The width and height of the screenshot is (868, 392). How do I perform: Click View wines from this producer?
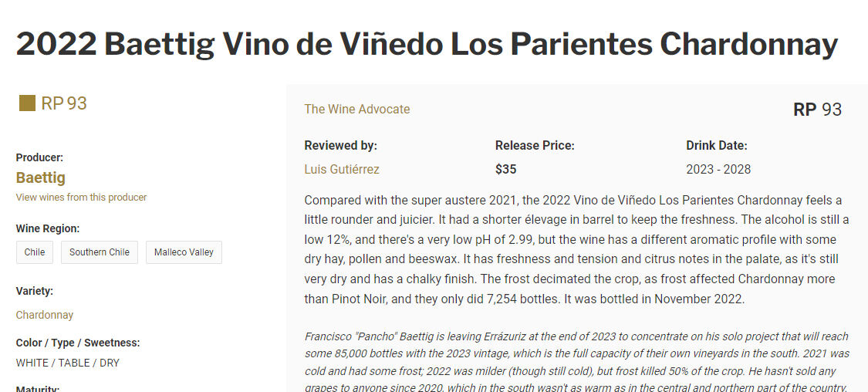[x=81, y=197]
